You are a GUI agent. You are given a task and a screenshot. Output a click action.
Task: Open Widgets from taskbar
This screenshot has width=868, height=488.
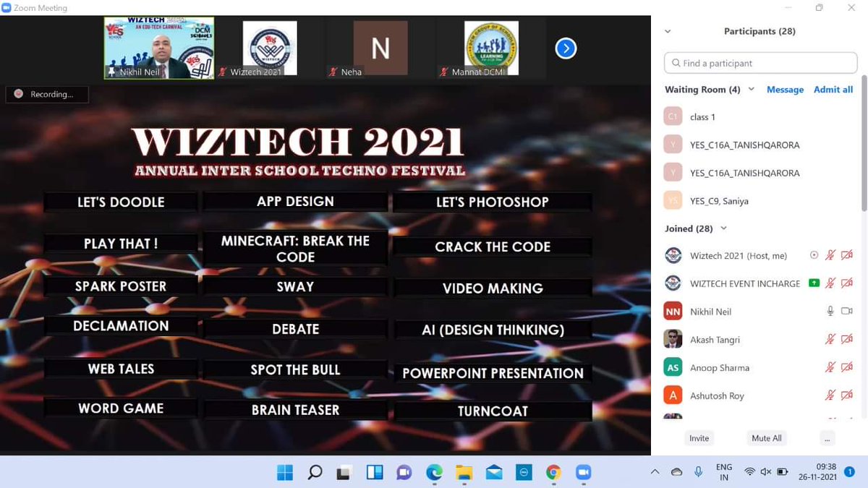click(x=375, y=473)
